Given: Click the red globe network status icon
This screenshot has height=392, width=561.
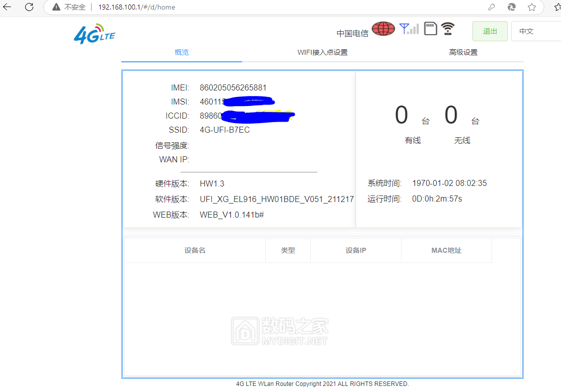Looking at the screenshot, I should click(383, 29).
